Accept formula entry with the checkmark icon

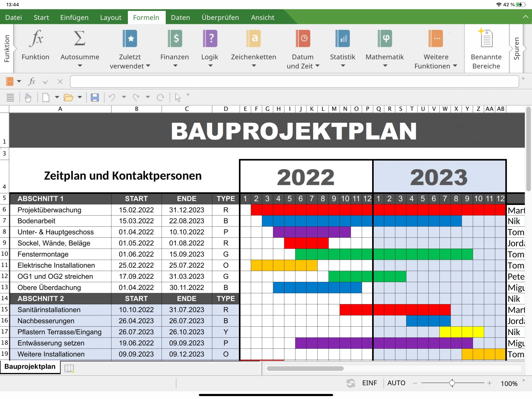pos(46,82)
